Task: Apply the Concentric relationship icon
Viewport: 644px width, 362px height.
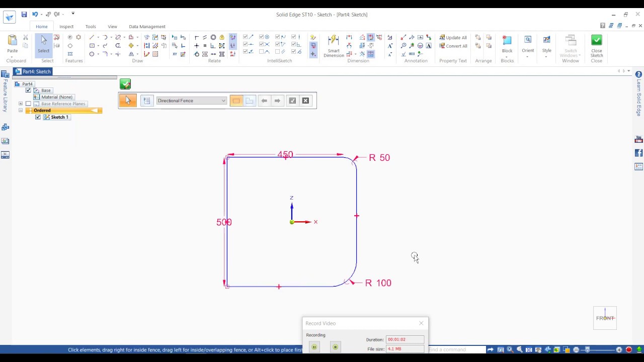Action: [x=213, y=37]
